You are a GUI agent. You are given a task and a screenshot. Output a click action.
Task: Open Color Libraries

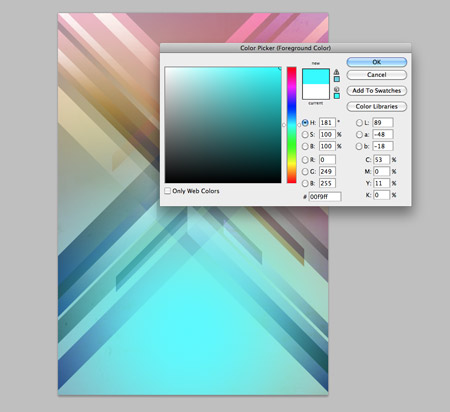[x=377, y=106]
